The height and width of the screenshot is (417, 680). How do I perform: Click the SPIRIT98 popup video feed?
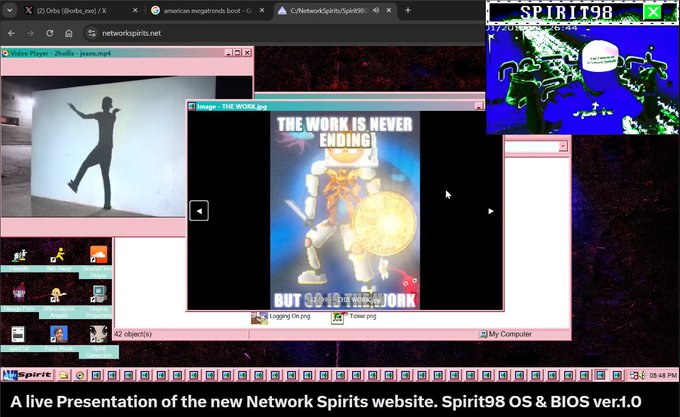[582, 79]
